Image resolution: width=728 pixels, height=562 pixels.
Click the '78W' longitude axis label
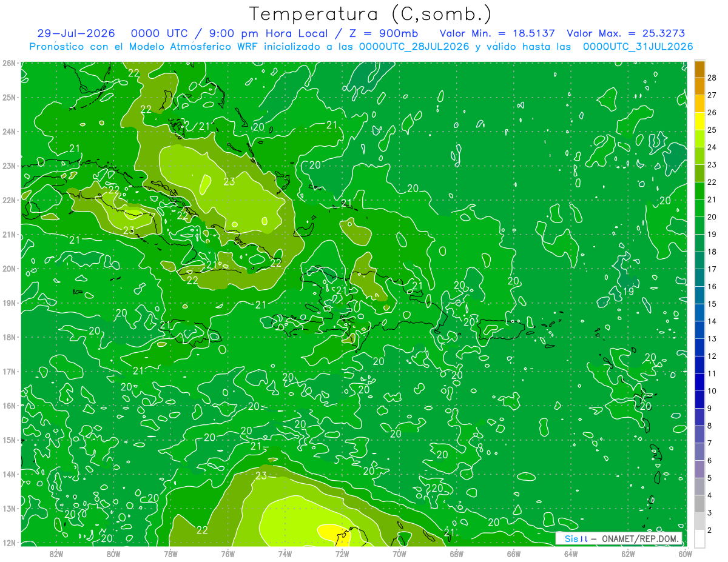pyautogui.click(x=170, y=553)
